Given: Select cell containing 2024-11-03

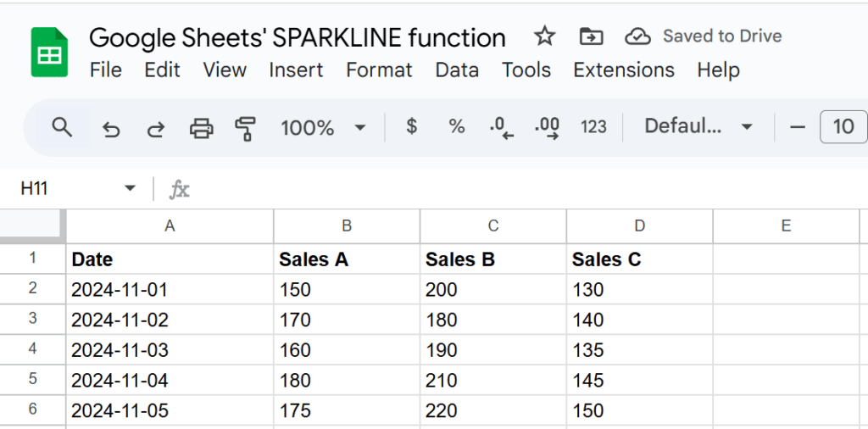Looking at the screenshot, I should [x=170, y=350].
